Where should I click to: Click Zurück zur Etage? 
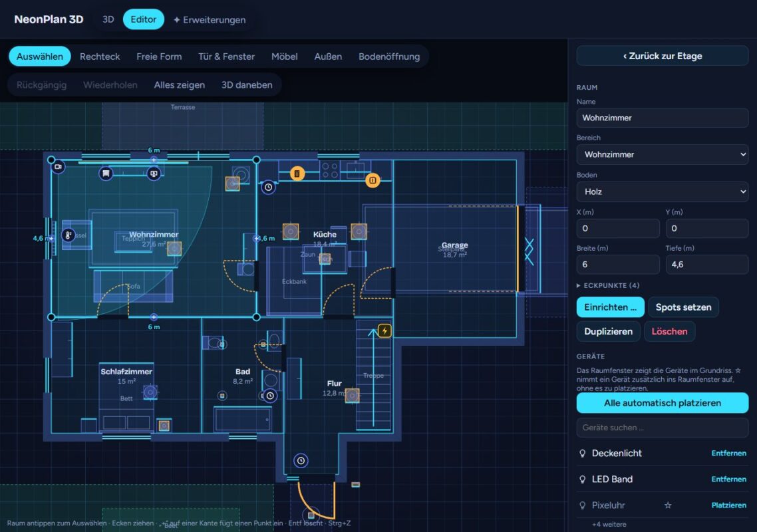pos(663,55)
